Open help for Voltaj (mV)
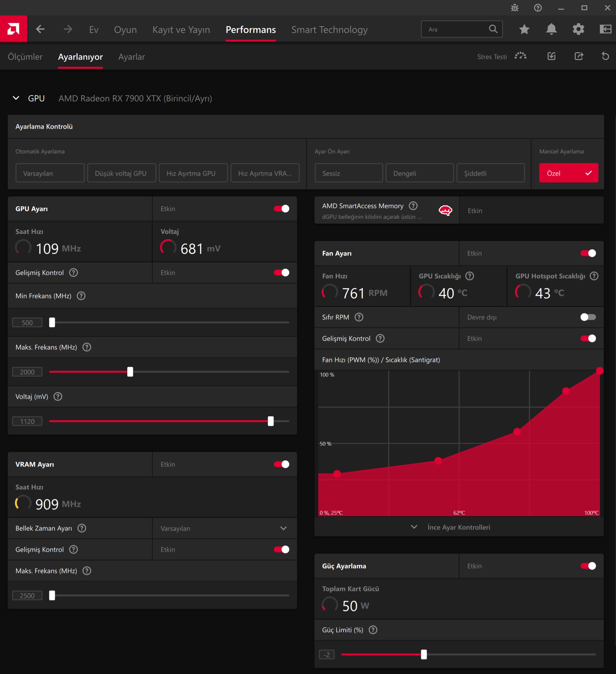The height and width of the screenshot is (674, 616). (58, 397)
